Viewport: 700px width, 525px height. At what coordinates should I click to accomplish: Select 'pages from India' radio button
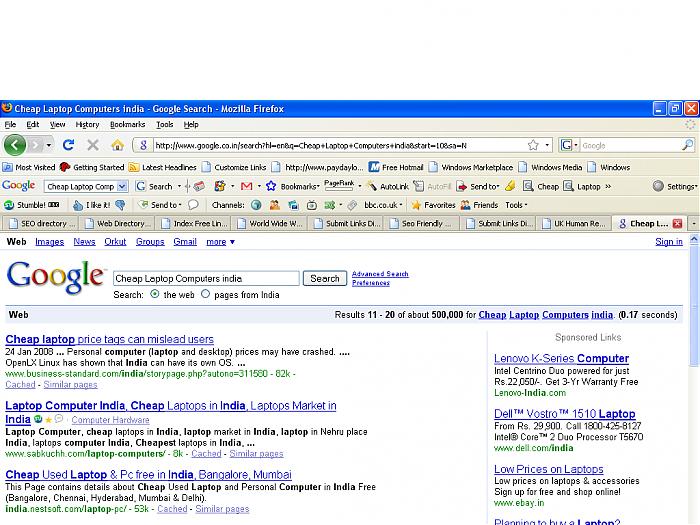click(x=205, y=294)
